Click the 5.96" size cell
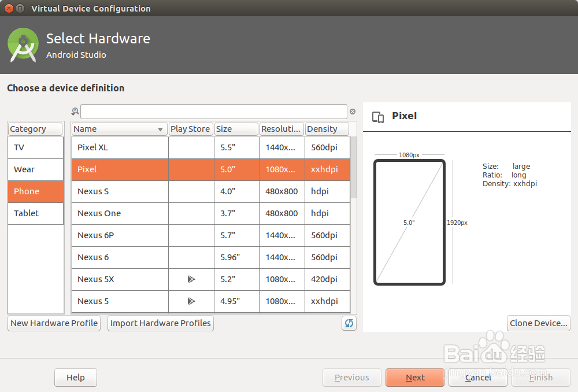Screen dimensions: 578x392 pyautogui.click(x=236, y=257)
